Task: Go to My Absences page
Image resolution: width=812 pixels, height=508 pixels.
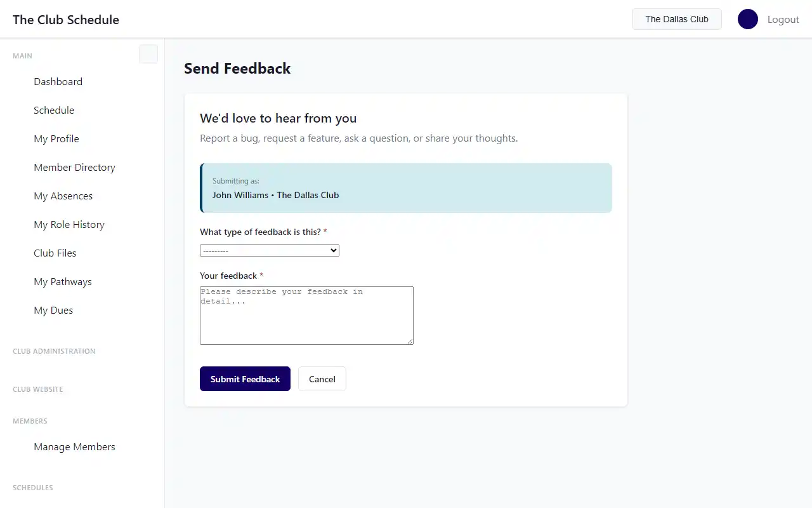Action: pos(63,196)
